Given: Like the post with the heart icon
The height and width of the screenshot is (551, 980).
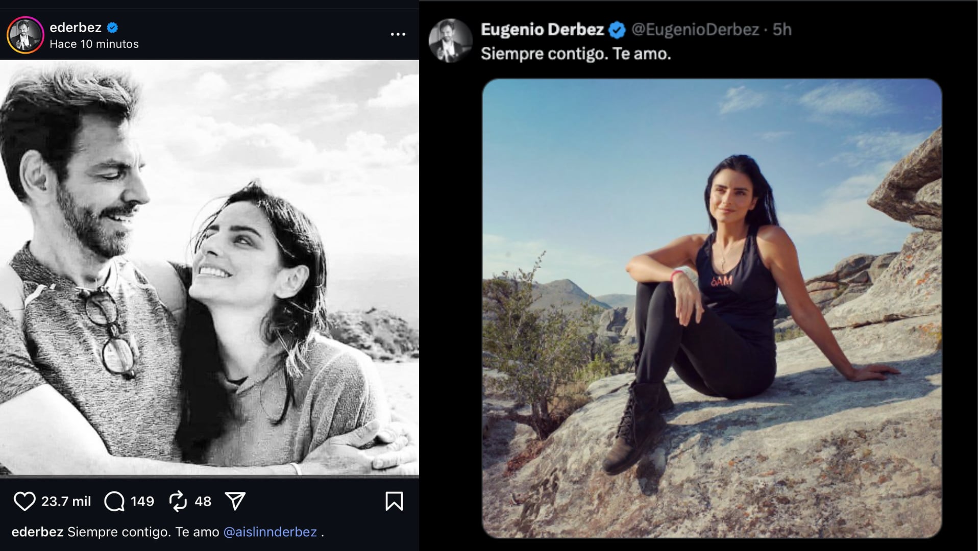Looking at the screenshot, I should tap(24, 502).
